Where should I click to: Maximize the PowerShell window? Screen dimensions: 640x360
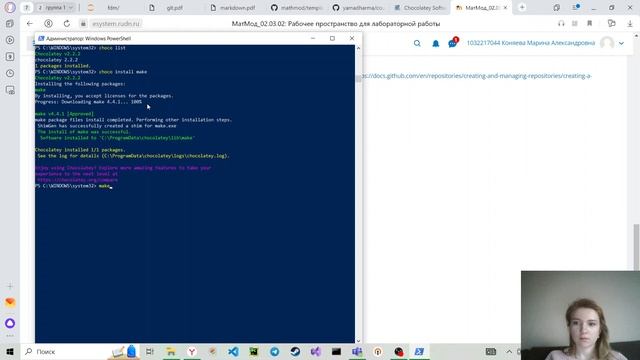click(x=332, y=38)
